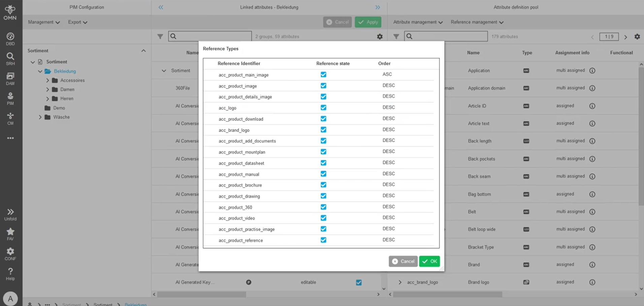The width and height of the screenshot is (644, 306).
Task: Toggle reference state checkbox for acc_logo
Action: point(323,108)
